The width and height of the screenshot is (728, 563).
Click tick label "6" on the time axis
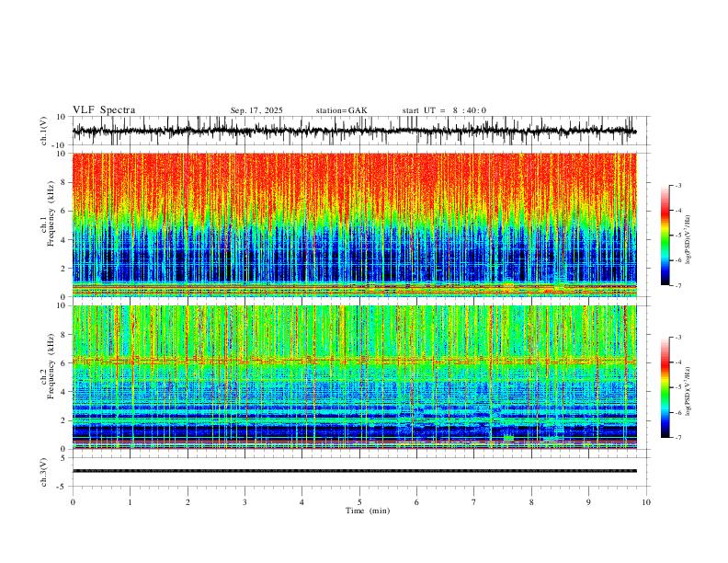(416, 502)
